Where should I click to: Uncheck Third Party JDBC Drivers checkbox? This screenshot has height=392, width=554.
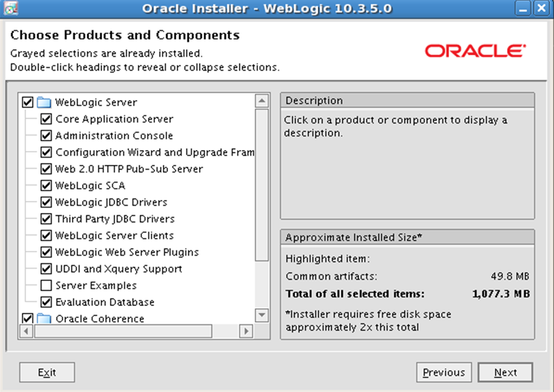coord(46,219)
